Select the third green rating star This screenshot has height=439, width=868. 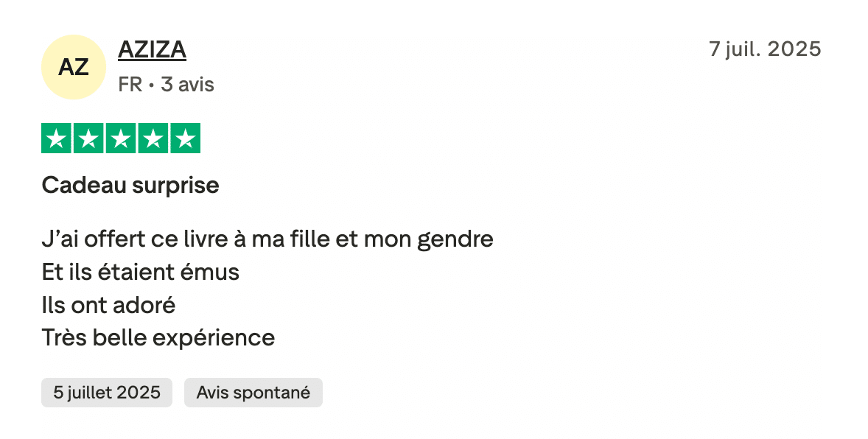point(121,138)
